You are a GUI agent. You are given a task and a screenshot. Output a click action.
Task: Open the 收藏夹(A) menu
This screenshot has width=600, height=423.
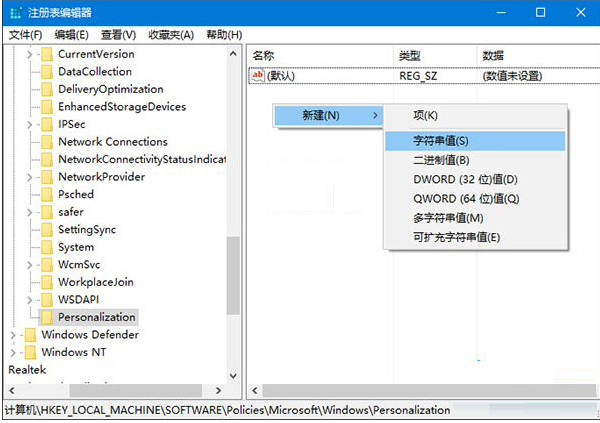172,35
